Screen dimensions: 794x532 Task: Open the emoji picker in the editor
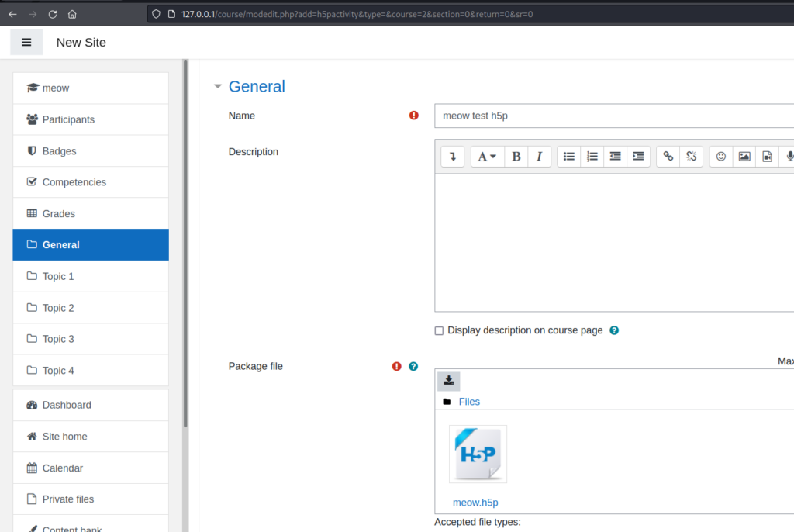721,157
